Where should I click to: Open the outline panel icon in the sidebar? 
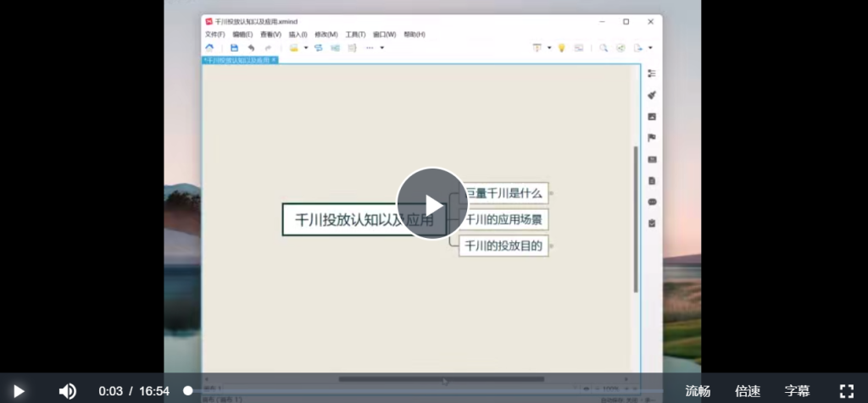pos(652,74)
